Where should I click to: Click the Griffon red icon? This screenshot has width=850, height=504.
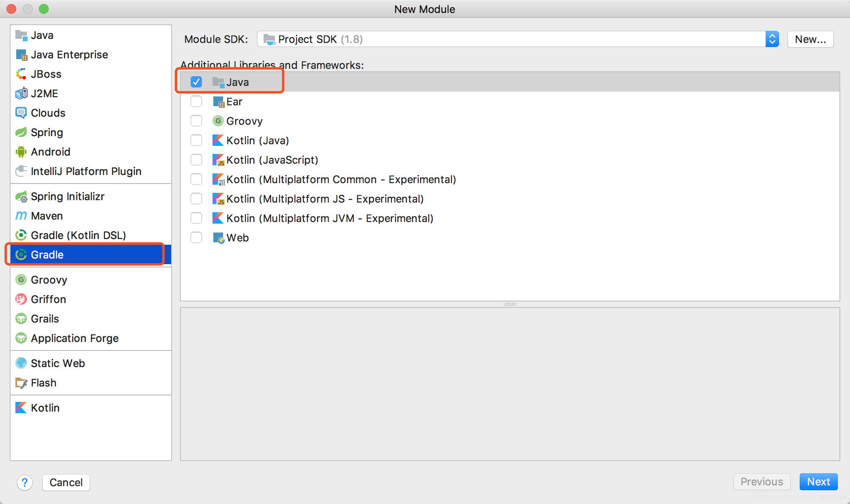(21, 299)
